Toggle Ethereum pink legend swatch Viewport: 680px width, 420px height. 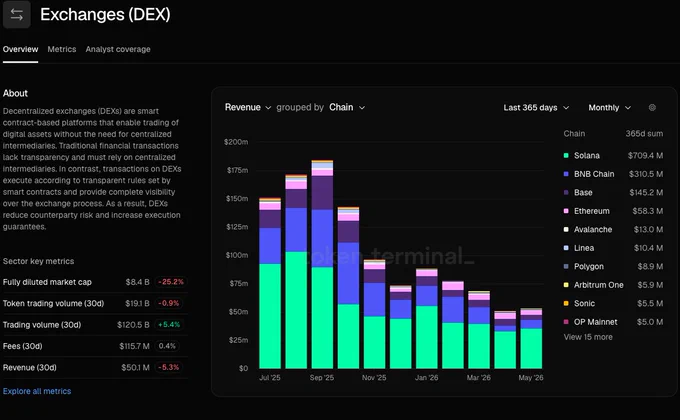(x=566, y=211)
